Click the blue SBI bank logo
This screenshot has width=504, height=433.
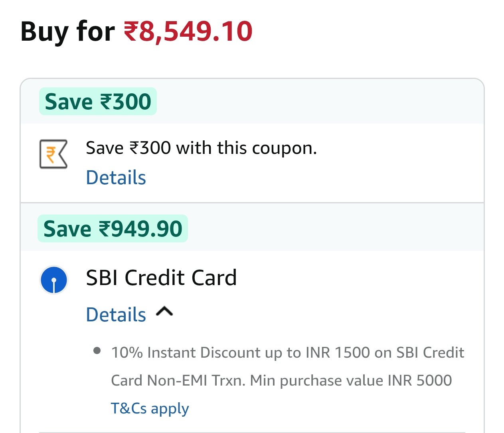pyautogui.click(x=54, y=280)
